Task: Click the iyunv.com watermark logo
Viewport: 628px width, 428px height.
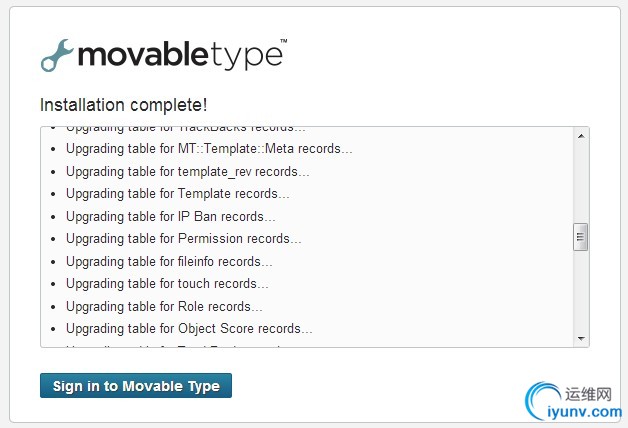Action: click(x=574, y=400)
